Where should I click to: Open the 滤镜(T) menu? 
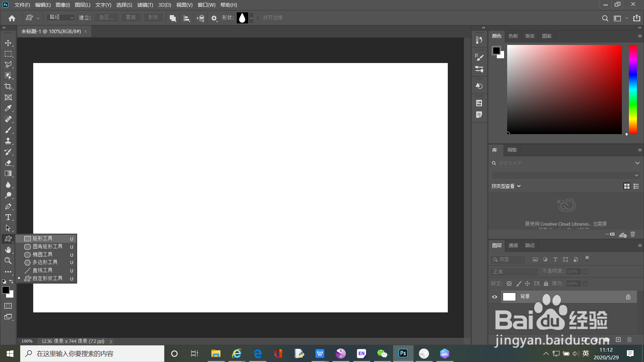click(145, 5)
